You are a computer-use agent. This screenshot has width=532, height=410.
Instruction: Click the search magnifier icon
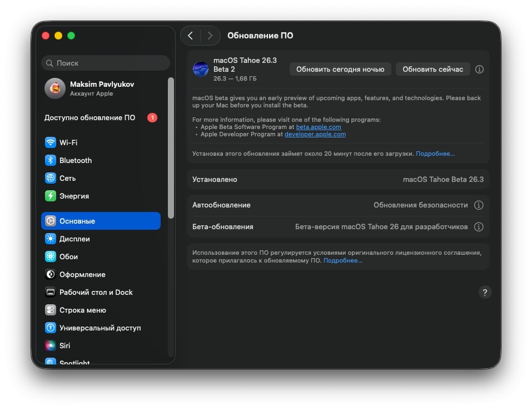tap(49, 63)
